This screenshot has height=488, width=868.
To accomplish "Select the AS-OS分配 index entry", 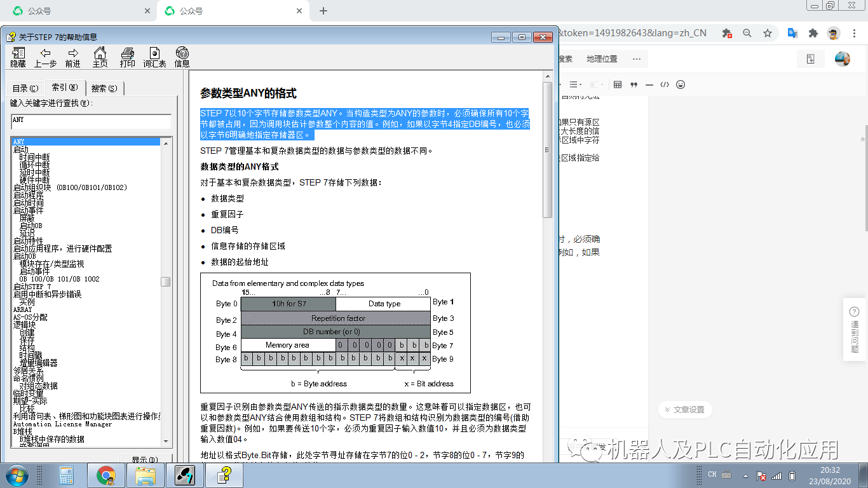I will 31,317.
